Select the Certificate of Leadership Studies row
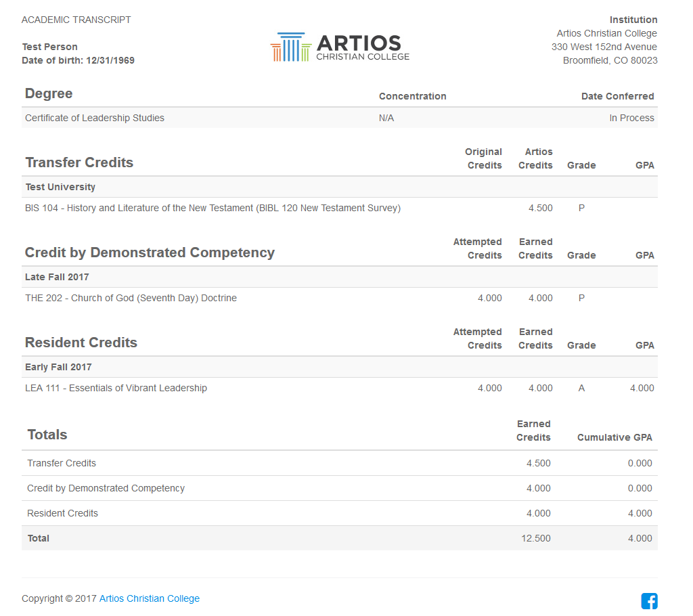Image resolution: width=693 pixels, height=616 pixels. click(95, 118)
